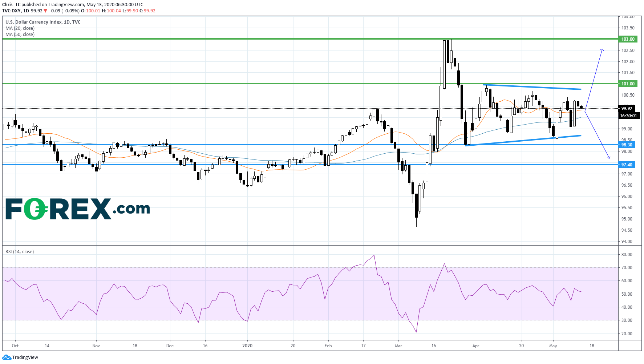
Task: Click the 30.00 RSI axis value
Action: (627, 320)
